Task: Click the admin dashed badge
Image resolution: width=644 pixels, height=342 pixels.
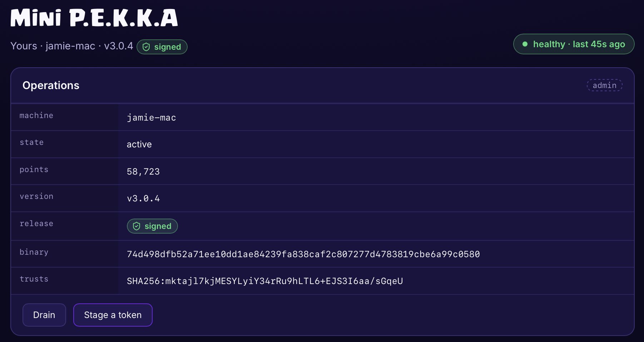Action: (x=605, y=85)
